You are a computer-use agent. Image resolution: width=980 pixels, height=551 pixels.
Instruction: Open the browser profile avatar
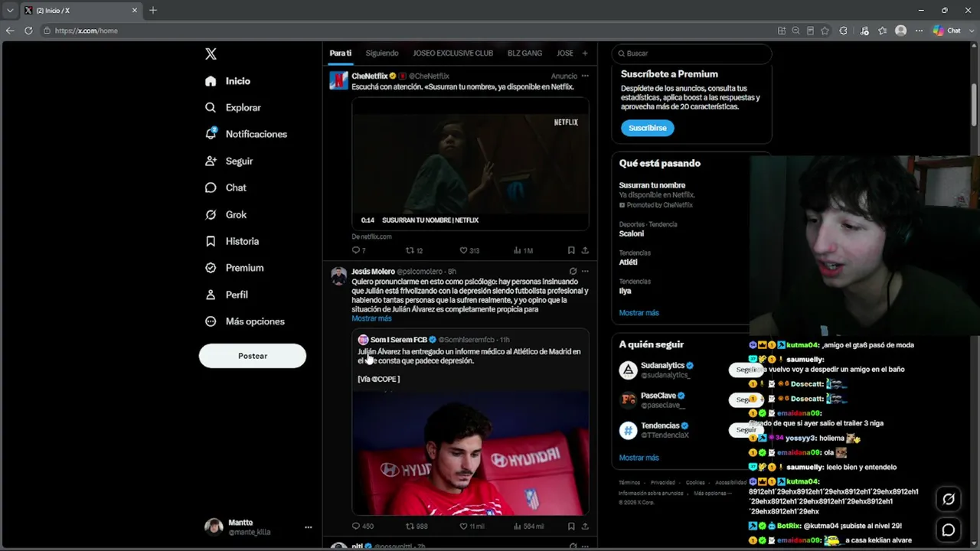point(900,31)
